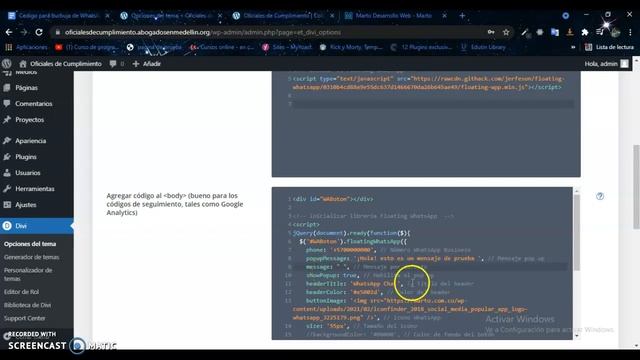
Task: Click the Plugins sidebar icon
Action: click(x=7, y=157)
